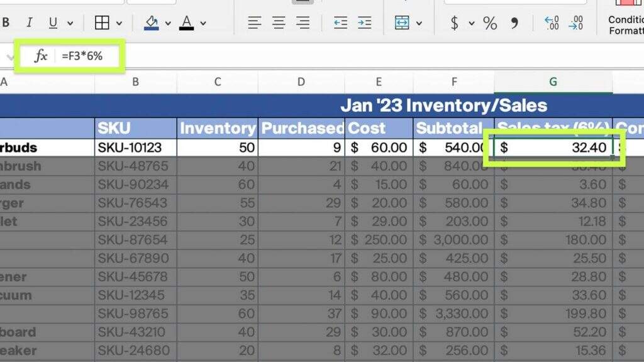The width and height of the screenshot is (644, 362).
Task: Increase decimal places
Action: click(x=552, y=23)
